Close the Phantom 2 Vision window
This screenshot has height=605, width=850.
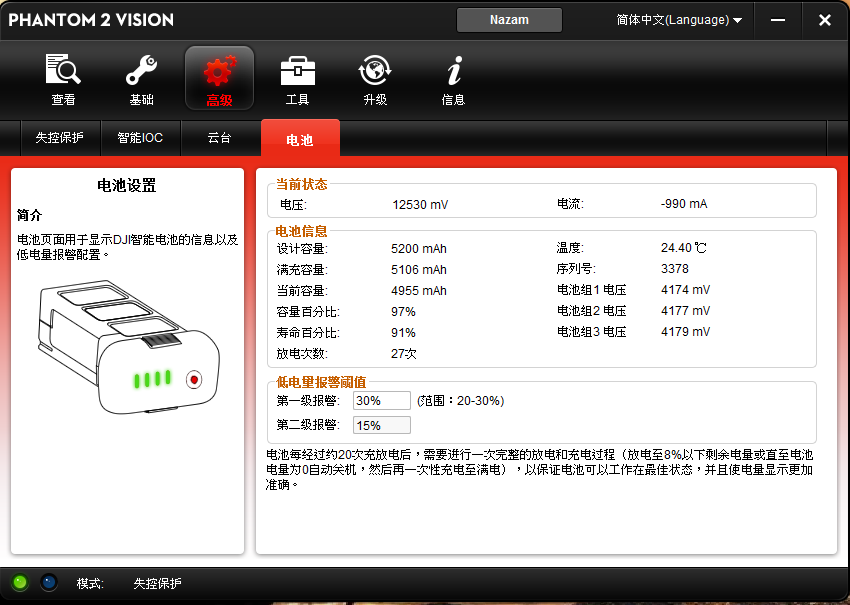point(825,20)
